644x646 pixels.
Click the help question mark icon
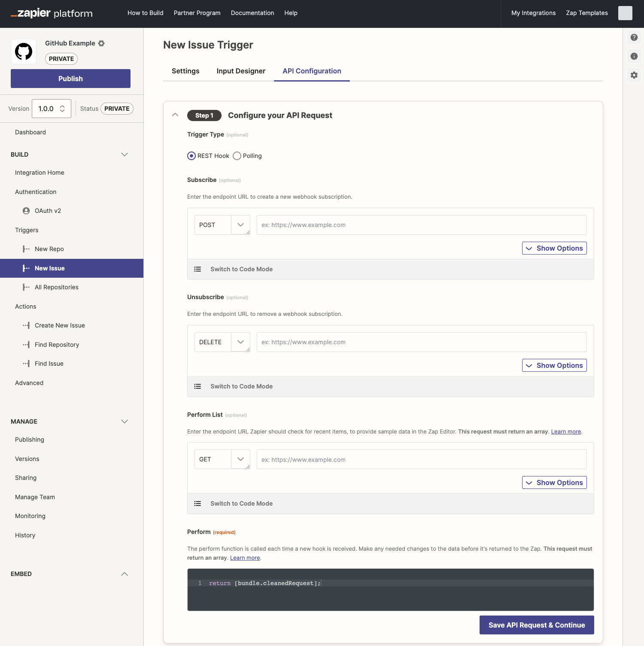[x=634, y=37]
